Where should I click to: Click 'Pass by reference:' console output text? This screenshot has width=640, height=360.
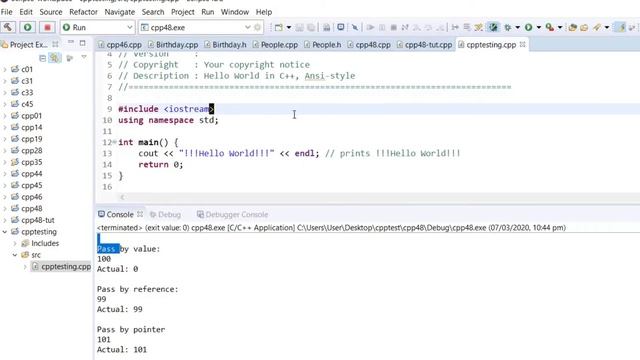click(138, 289)
